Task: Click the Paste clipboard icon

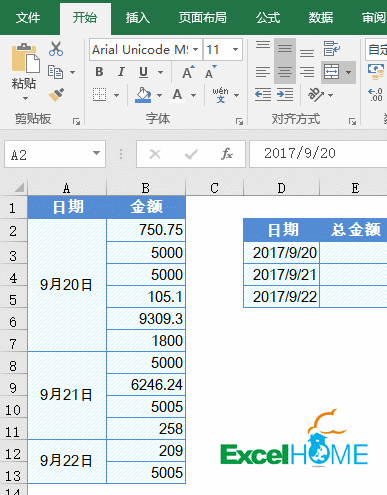Action: pos(25,58)
